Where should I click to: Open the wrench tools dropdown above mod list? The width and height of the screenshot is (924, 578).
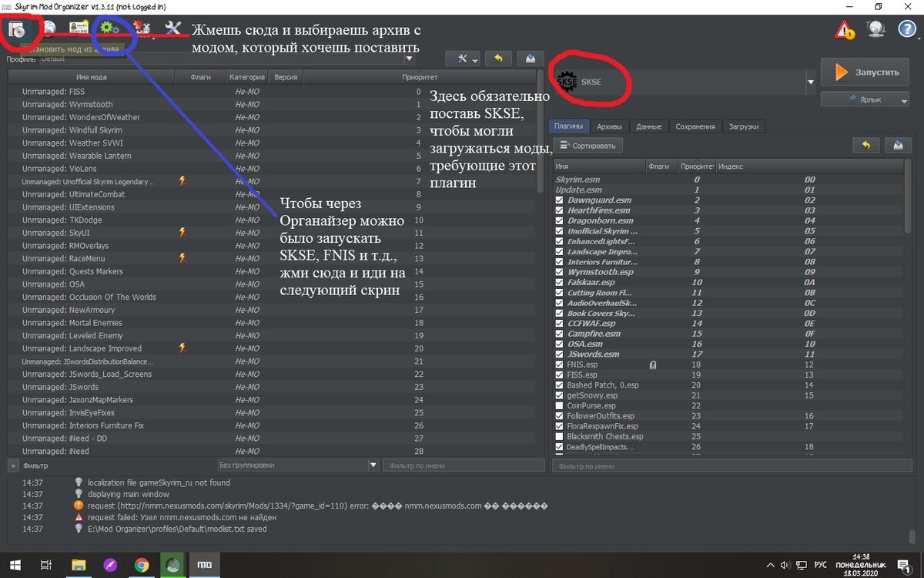[462, 59]
